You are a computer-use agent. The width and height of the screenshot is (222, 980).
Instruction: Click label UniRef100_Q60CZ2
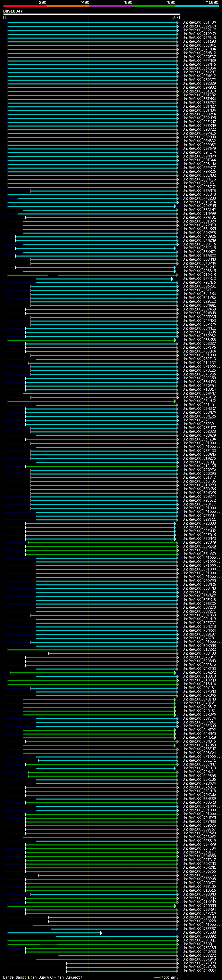[199, 80]
